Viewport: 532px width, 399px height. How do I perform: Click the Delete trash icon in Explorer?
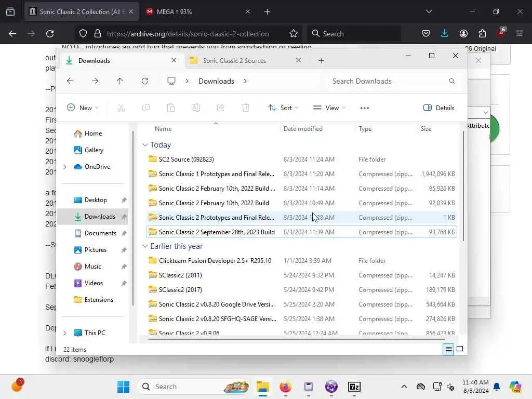[246, 108]
